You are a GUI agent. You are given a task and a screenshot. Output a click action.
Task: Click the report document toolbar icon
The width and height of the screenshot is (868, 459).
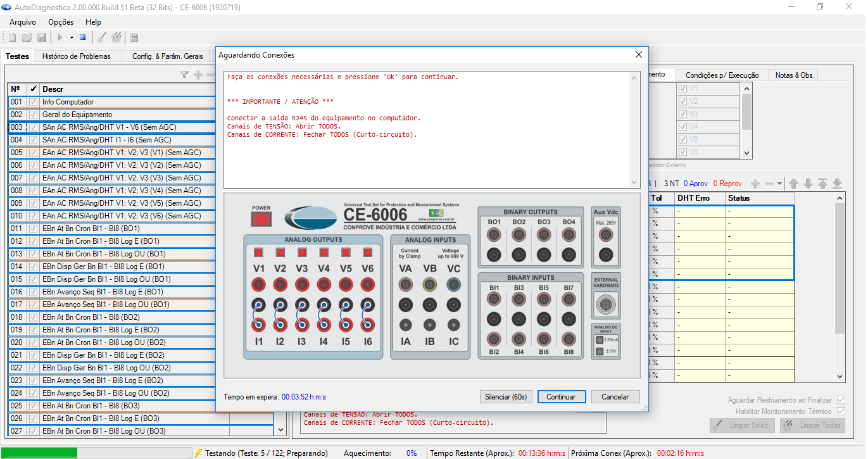(x=134, y=38)
